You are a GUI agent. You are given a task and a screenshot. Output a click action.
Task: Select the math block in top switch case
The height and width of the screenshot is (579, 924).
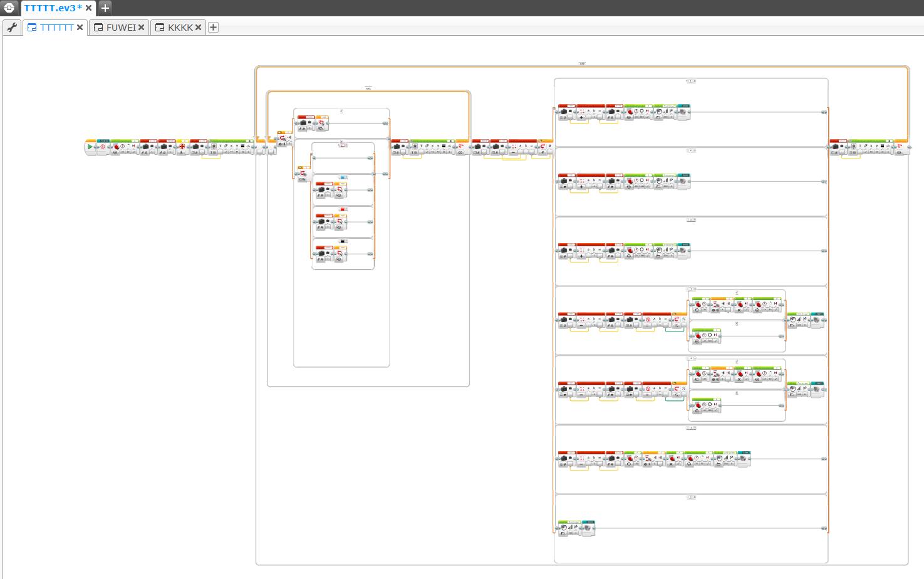tap(590, 113)
